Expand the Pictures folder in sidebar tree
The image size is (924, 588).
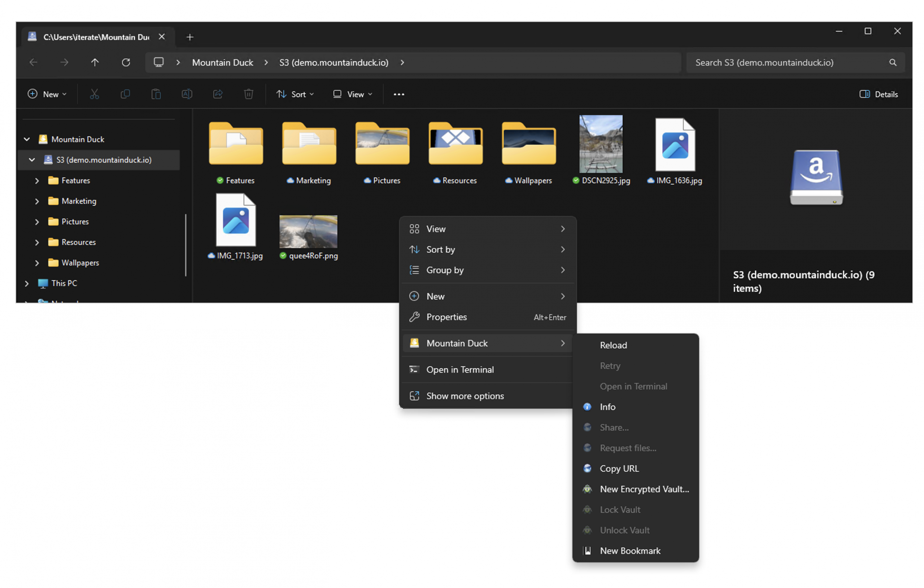(x=37, y=222)
